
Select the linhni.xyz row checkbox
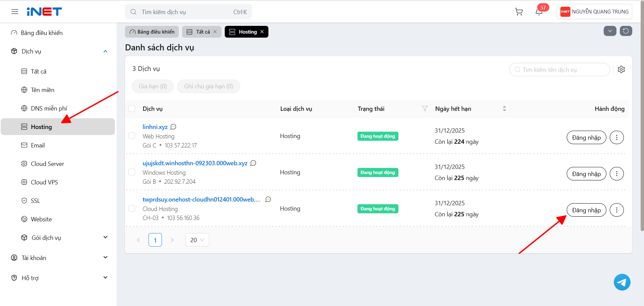click(x=132, y=136)
